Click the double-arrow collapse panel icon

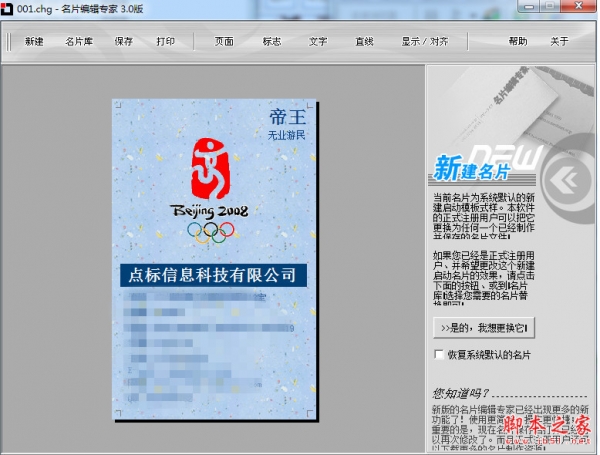point(566,179)
